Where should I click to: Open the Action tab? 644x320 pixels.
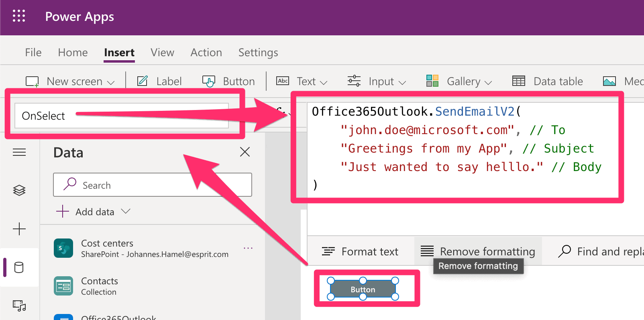point(206,53)
